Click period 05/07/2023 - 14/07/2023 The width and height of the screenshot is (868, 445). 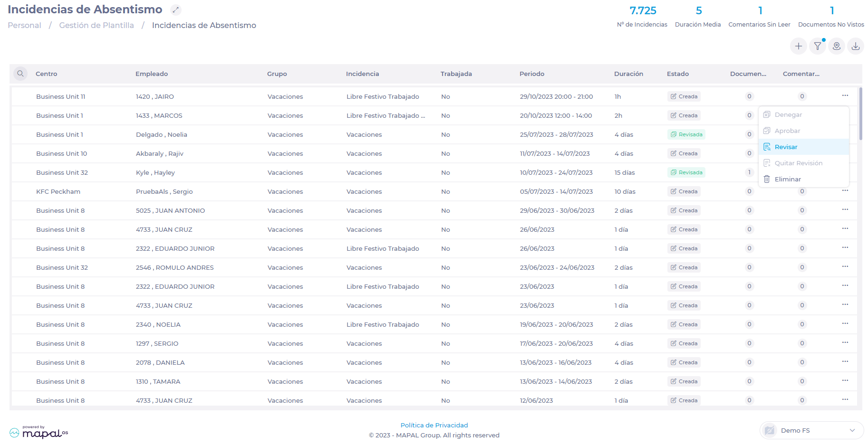pos(557,191)
